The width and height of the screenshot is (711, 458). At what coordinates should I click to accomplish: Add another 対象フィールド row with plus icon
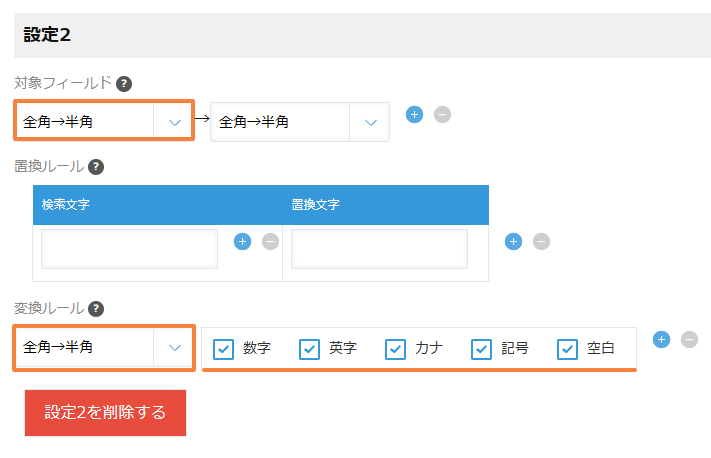(x=414, y=114)
